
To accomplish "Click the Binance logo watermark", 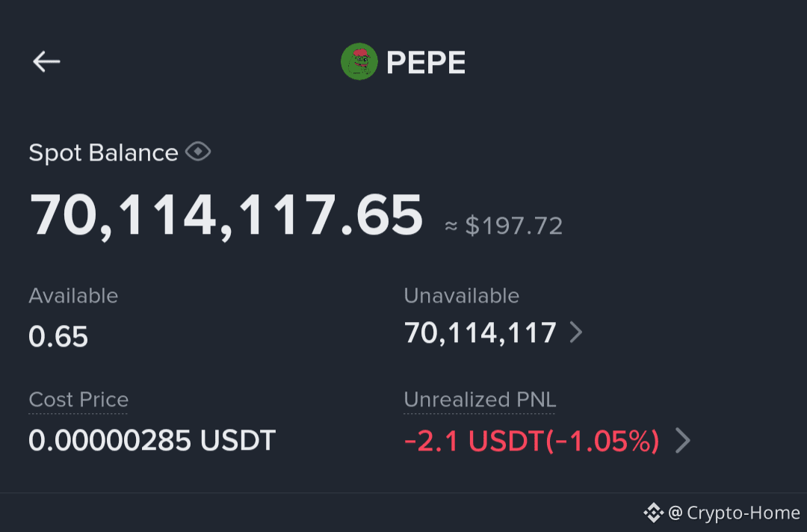I will coord(654,513).
